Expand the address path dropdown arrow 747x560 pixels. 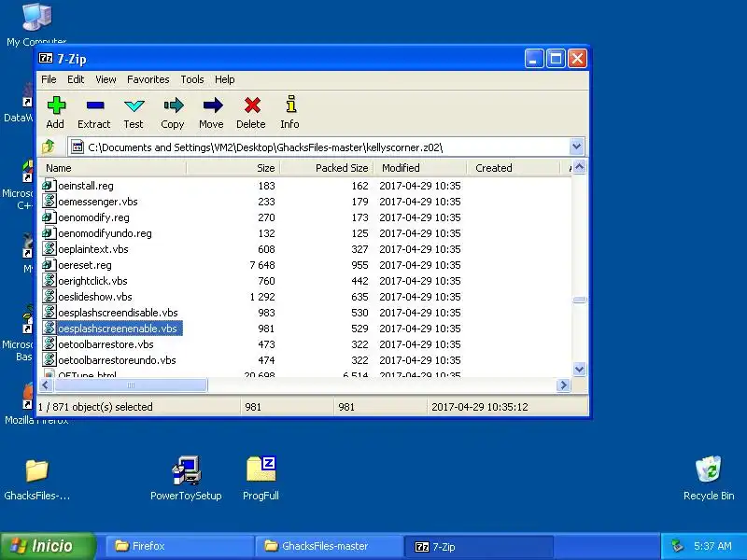[576, 147]
